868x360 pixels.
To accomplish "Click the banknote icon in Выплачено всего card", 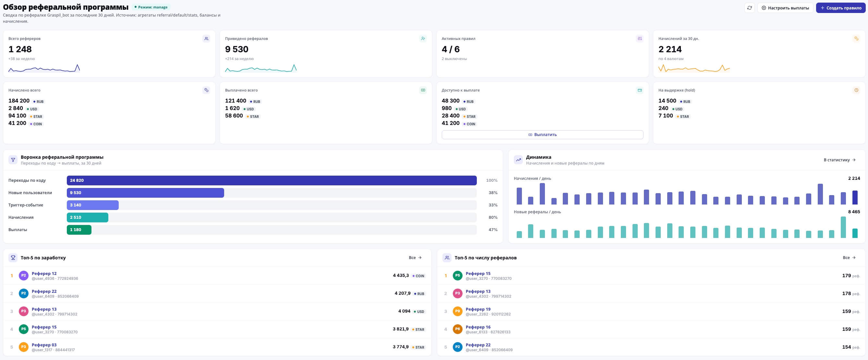I will pyautogui.click(x=423, y=90).
